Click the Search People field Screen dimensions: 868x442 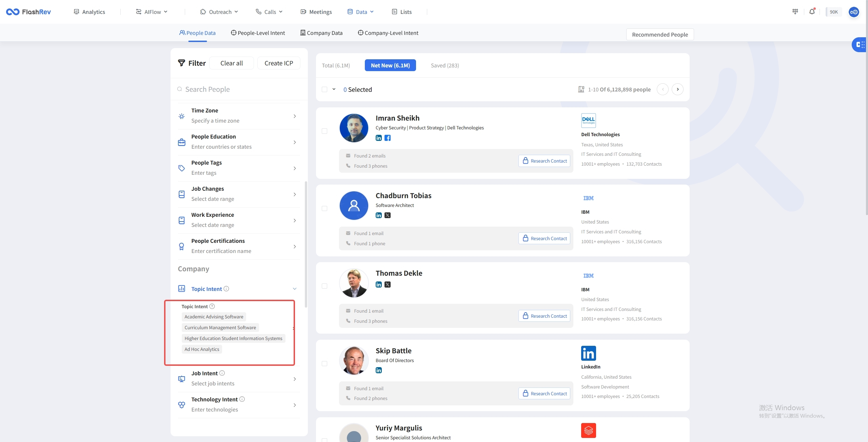click(x=239, y=89)
